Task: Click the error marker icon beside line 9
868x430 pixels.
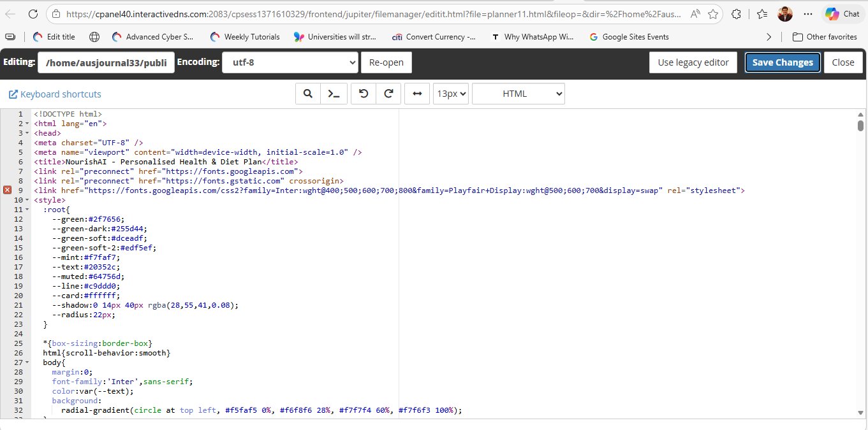Action: (x=6, y=190)
